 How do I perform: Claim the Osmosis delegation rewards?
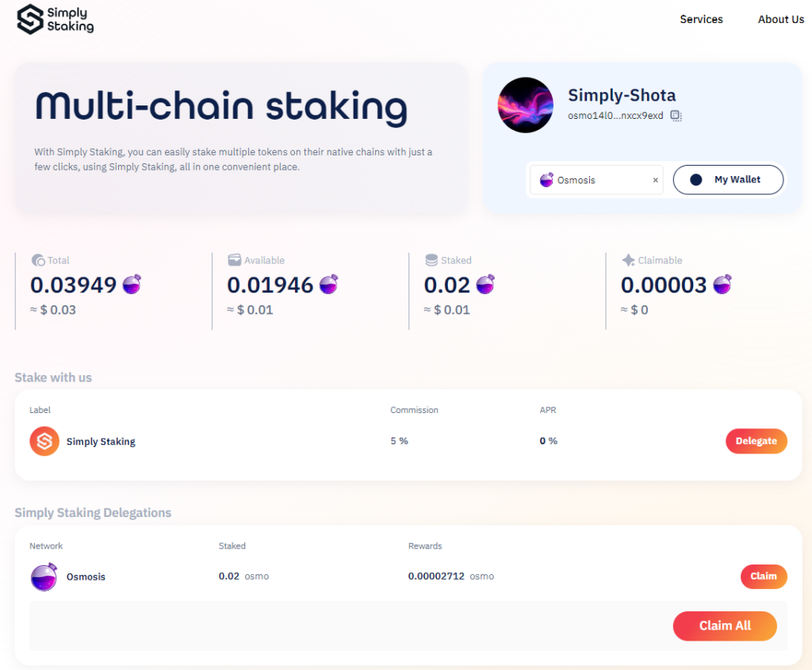click(x=763, y=576)
